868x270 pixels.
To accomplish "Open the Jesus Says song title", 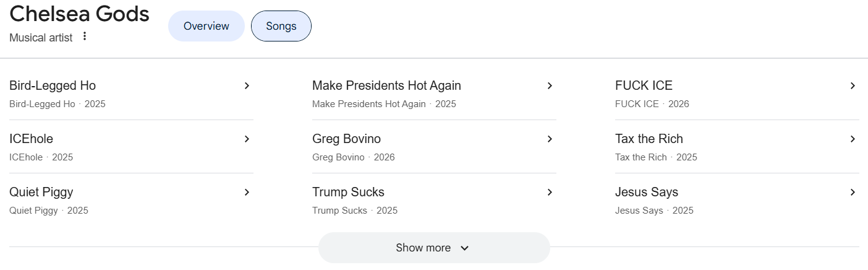I will (646, 192).
